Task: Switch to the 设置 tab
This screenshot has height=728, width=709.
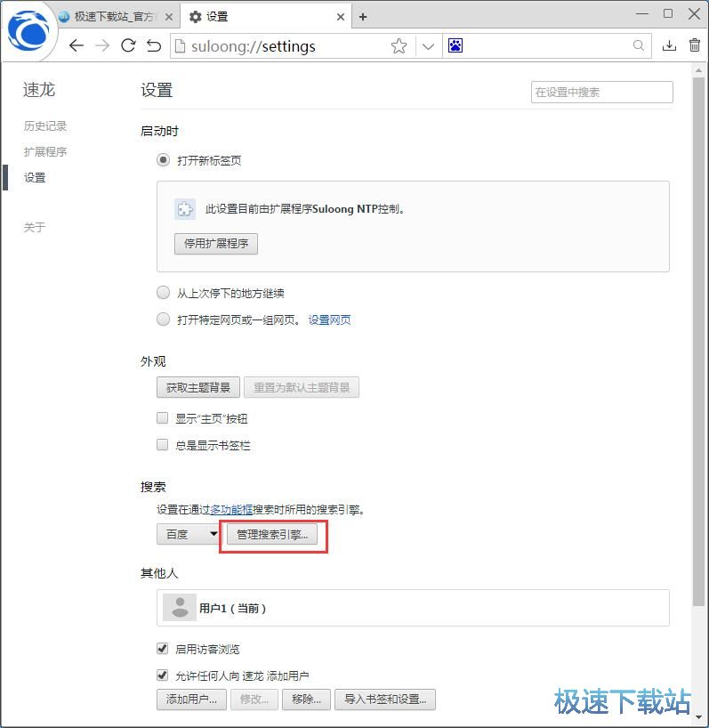Action: click(265, 17)
